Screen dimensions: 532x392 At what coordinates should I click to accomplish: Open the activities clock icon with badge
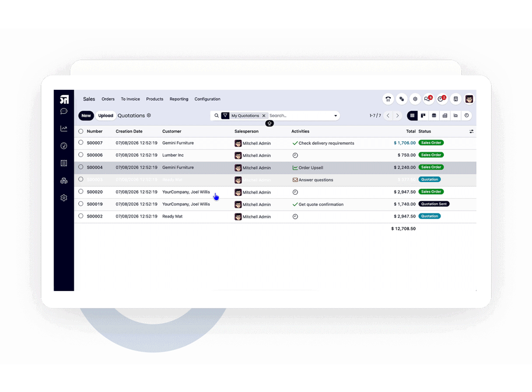[x=442, y=99]
